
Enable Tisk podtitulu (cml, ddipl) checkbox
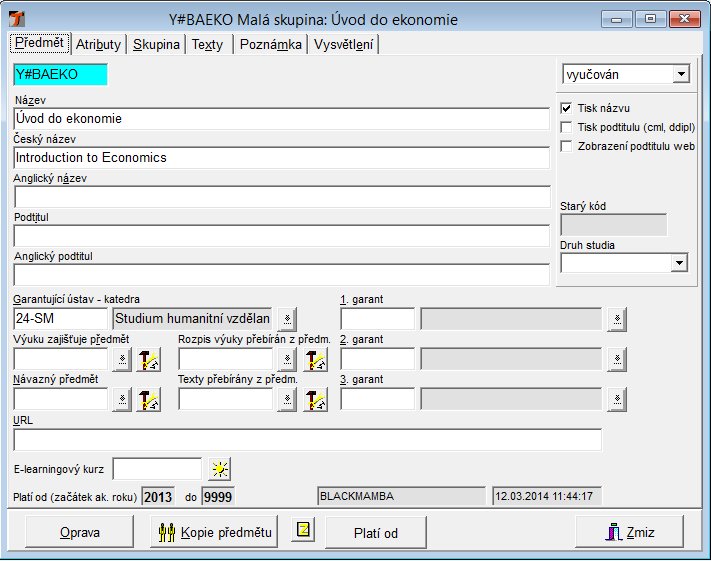(x=567, y=127)
